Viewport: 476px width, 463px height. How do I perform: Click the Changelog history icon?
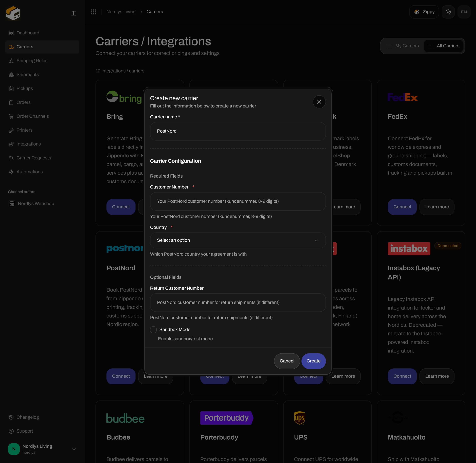tap(11, 417)
